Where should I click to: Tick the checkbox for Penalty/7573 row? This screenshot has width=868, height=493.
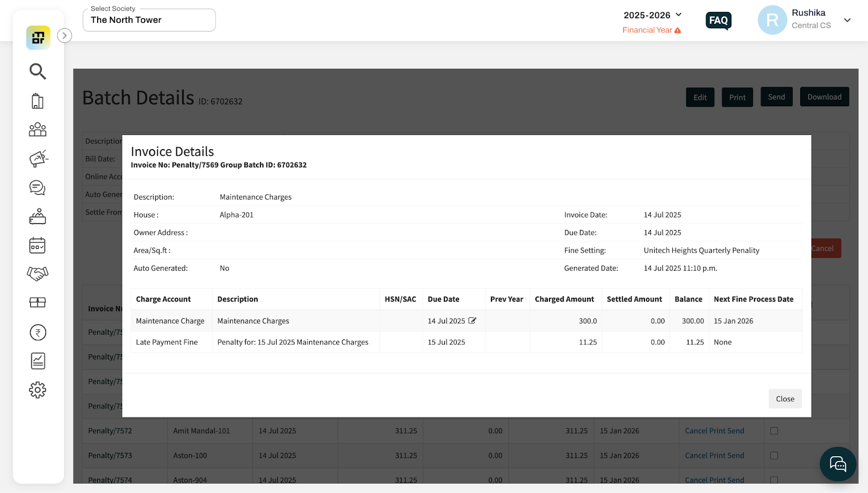click(774, 456)
